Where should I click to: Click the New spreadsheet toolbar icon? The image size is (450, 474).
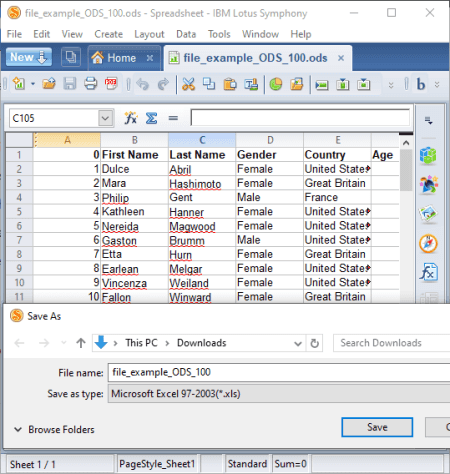19,83
